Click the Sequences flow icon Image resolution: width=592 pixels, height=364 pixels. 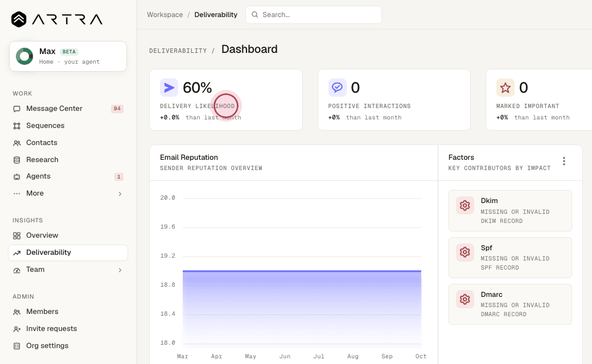tap(17, 126)
